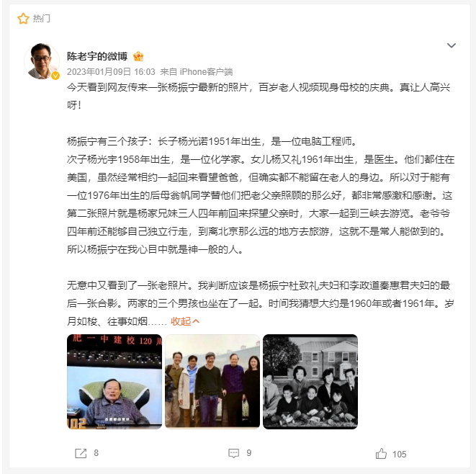Screen dimensions: 476x474
Task: Open the repost share icon
Action: [x=81, y=453]
